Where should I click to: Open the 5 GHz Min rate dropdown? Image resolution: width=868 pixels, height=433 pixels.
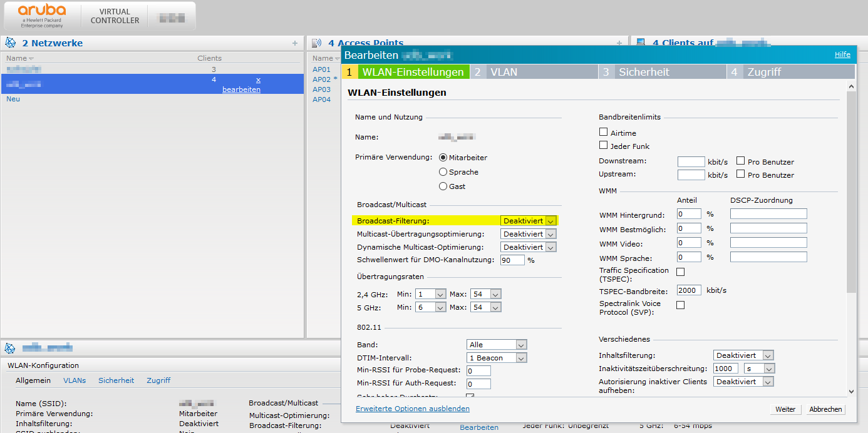431,307
